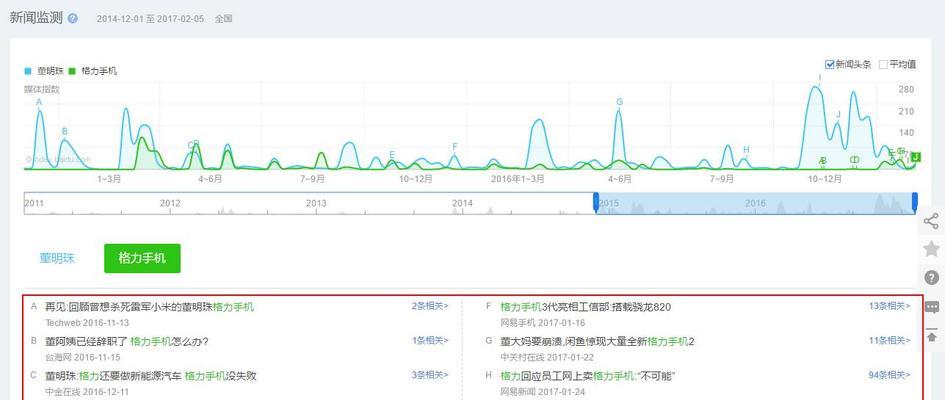Screen dimensions: 945x400
Task: Click the 新闻监测 heading
Action: tap(36, 17)
